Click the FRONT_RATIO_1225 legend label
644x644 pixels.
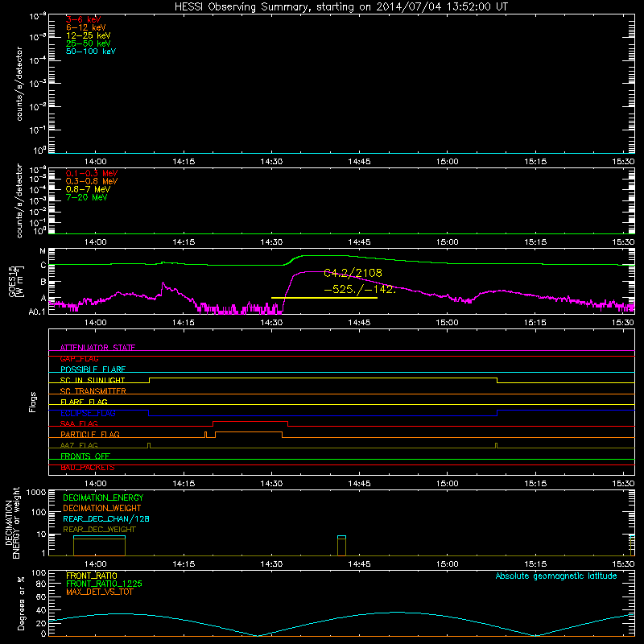point(104,584)
